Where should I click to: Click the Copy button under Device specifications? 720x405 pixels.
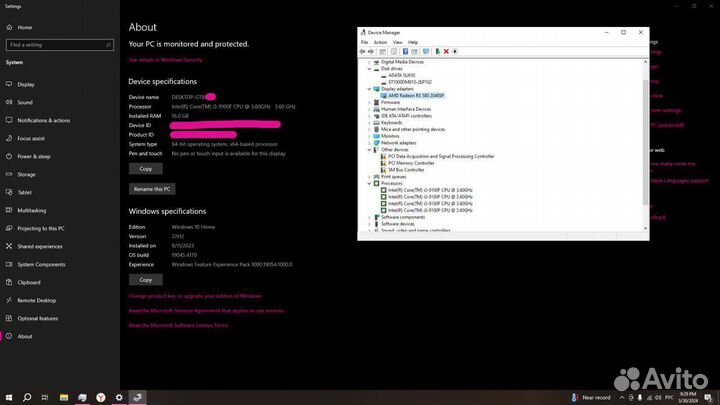click(146, 169)
